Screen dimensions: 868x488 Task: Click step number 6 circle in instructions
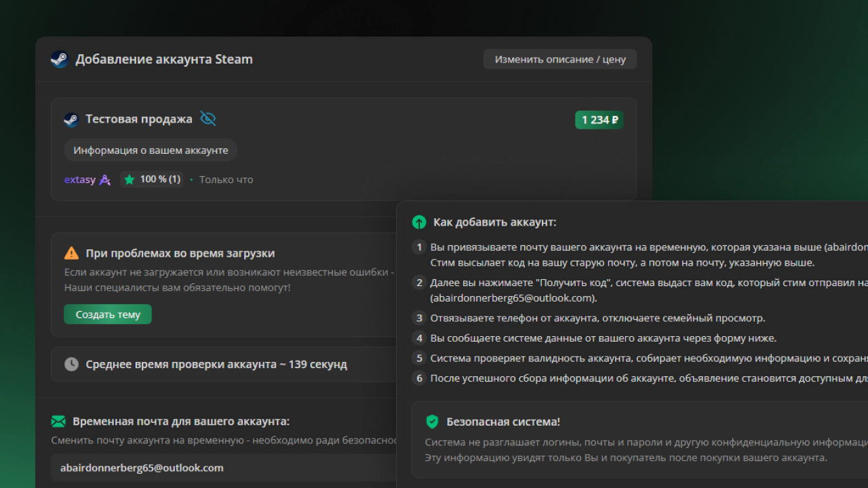(x=420, y=378)
